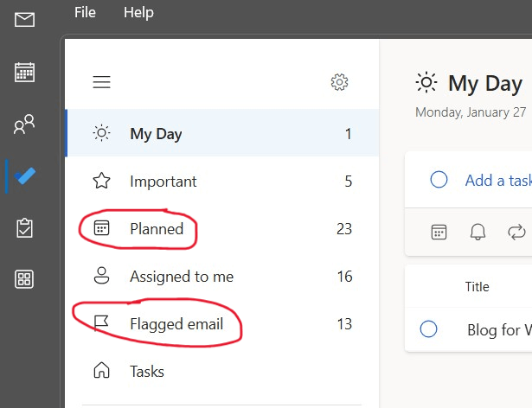Open the Mail icon in left rail
Screen dimensions: 532x408
[x=24, y=19]
